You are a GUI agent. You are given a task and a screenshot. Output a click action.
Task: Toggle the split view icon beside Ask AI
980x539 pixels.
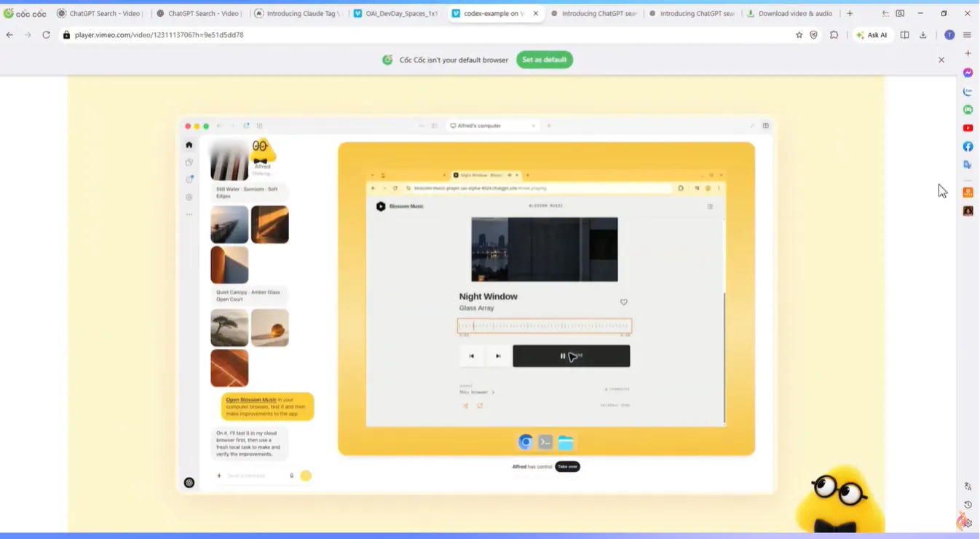(x=904, y=35)
